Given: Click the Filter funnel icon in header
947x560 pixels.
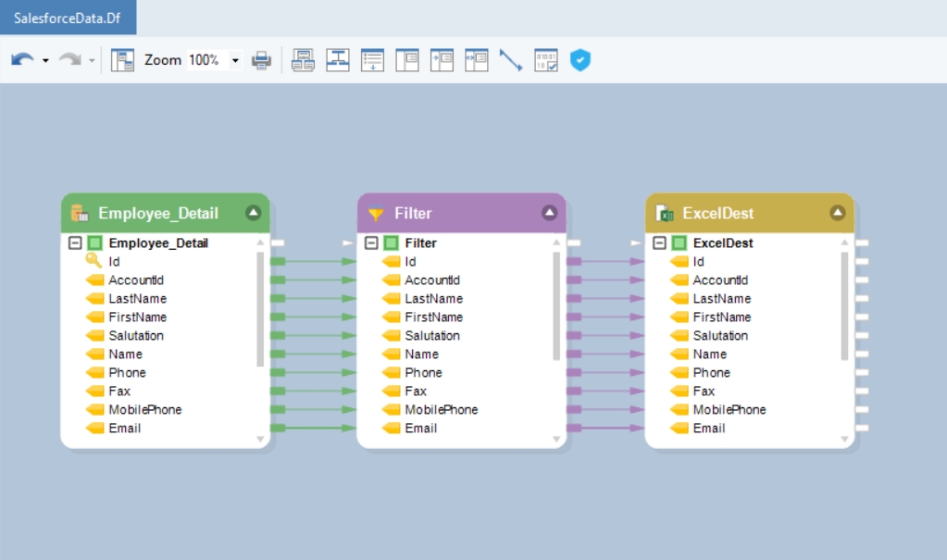Looking at the screenshot, I should (x=376, y=214).
